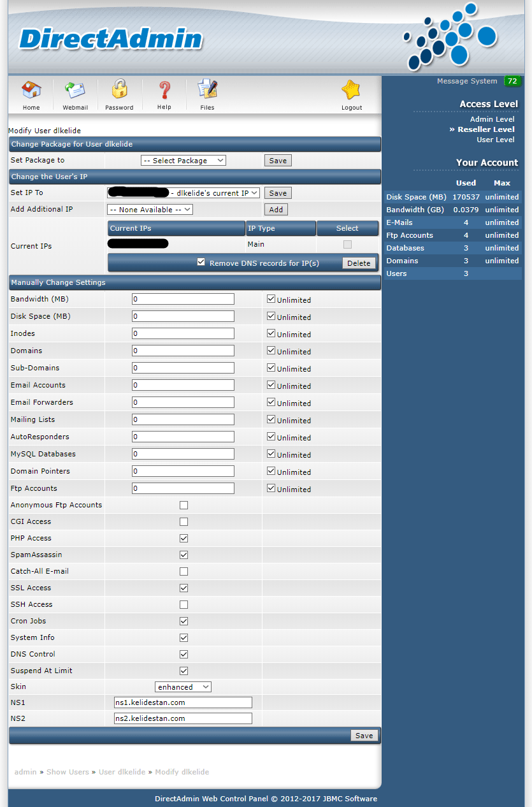Go to admin breadcrumb link
The height and width of the screenshot is (807, 532).
coord(25,772)
